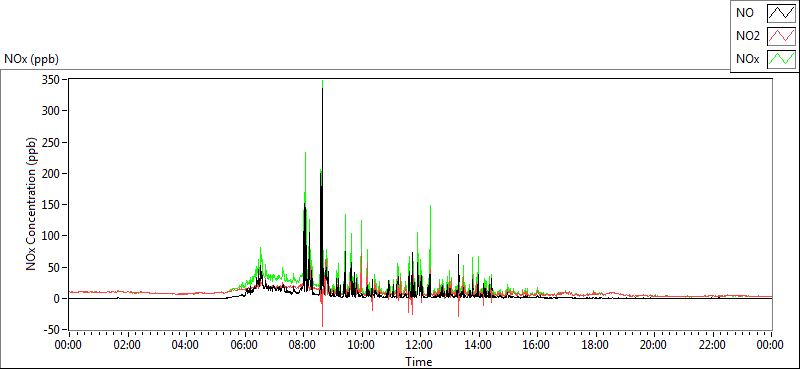Click the 10:00 time axis marker
Image resolution: width=800 pixels, height=369 pixels.
[362, 345]
